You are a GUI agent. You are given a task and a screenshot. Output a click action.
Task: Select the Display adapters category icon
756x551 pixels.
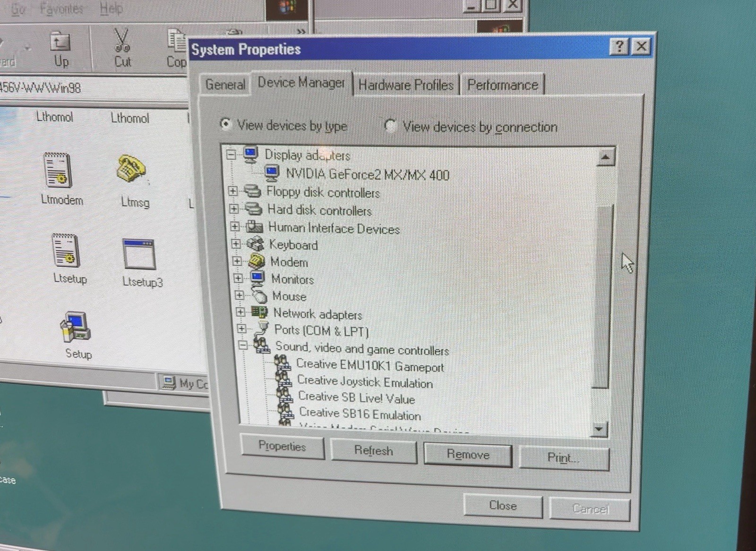click(250, 154)
